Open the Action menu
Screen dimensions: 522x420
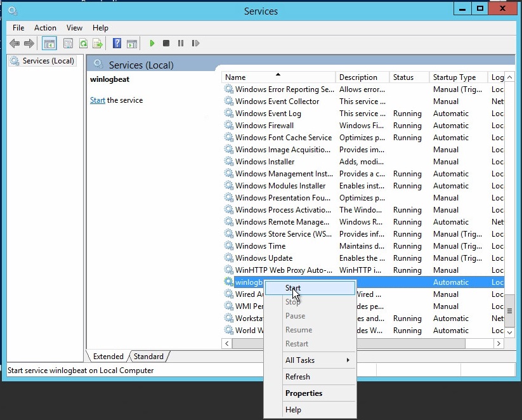[x=45, y=28]
